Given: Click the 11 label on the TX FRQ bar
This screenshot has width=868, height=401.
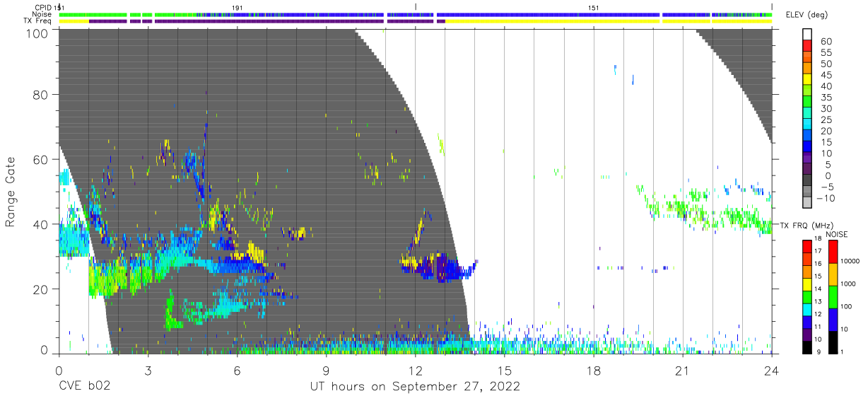Looking at the screenshot, I should click(818, 326).
